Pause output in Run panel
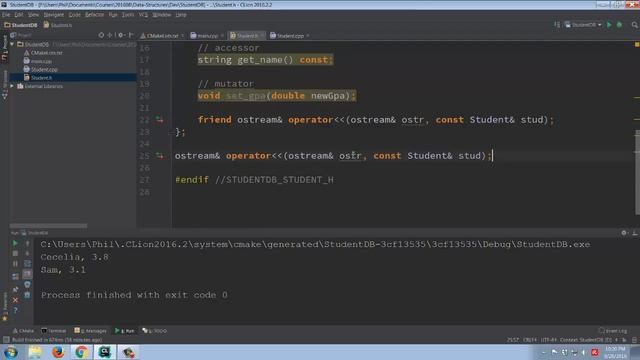Image resolution: width=640 pixels, height=360 pixels. point(15,264)
